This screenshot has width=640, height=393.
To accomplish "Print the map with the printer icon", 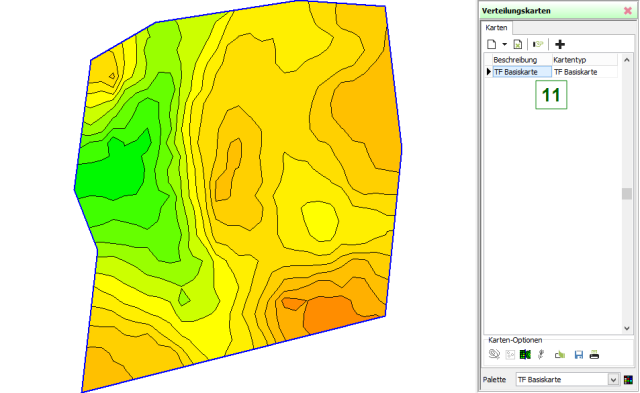I will [x=594, y=355].
